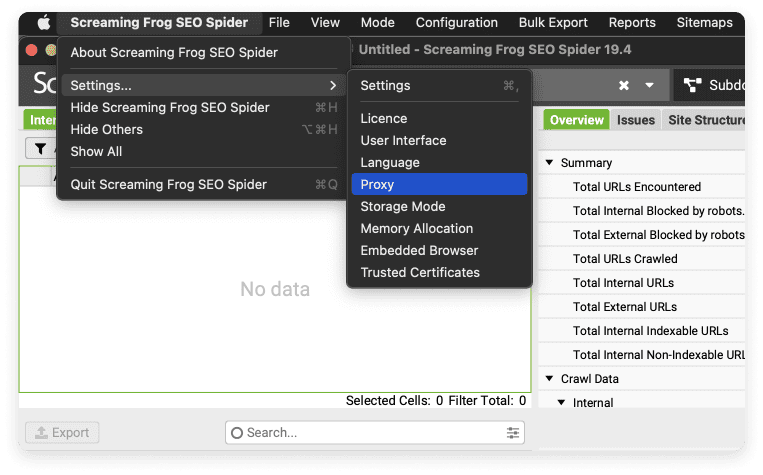763x475 pixels.
Task: Select About Screaming Frog SEO Spider
Action: pos(203,53)
